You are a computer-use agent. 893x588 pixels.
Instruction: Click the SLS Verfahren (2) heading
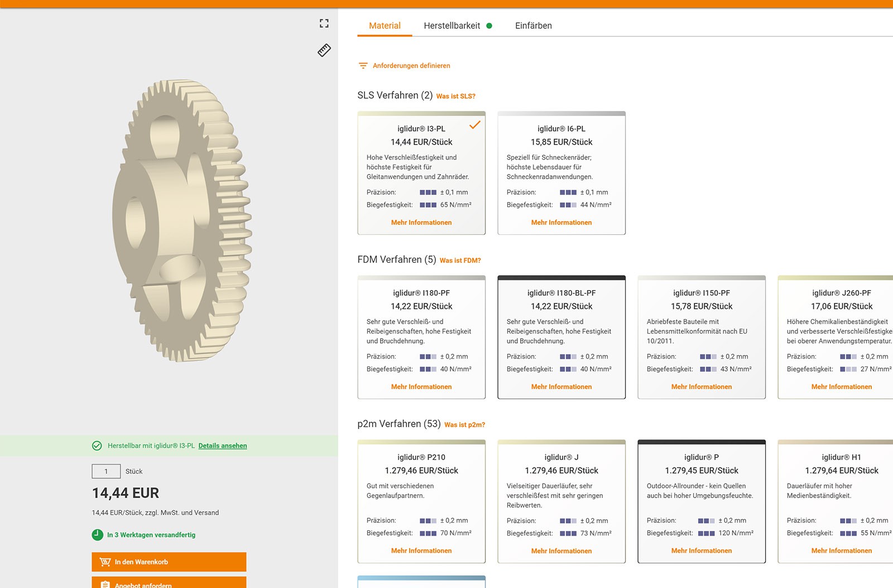[395, 95]
